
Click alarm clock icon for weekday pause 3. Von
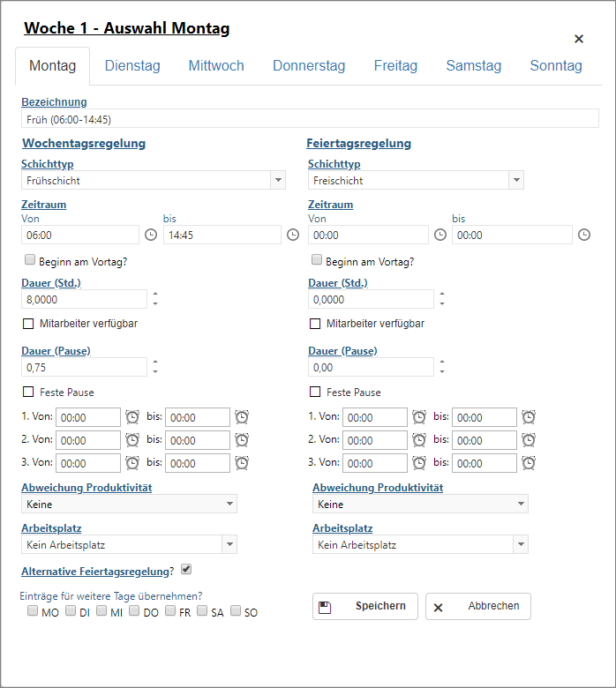pos(132,462)
